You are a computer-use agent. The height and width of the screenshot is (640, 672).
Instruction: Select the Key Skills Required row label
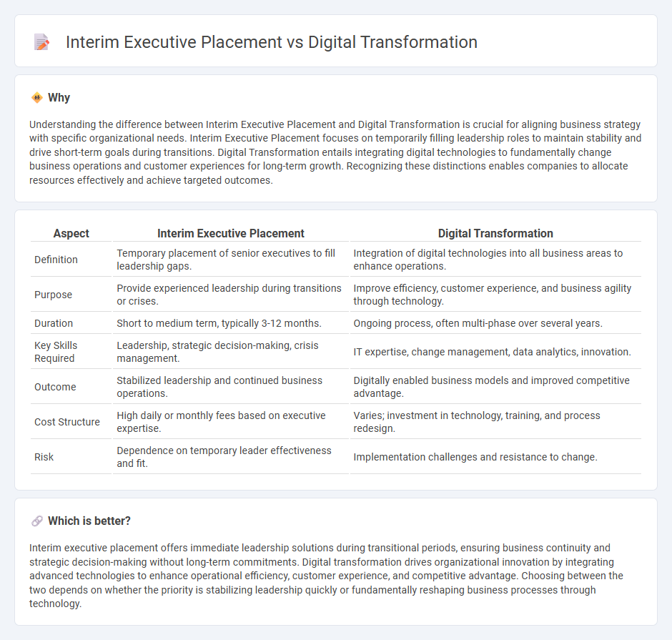click(56, 352)
